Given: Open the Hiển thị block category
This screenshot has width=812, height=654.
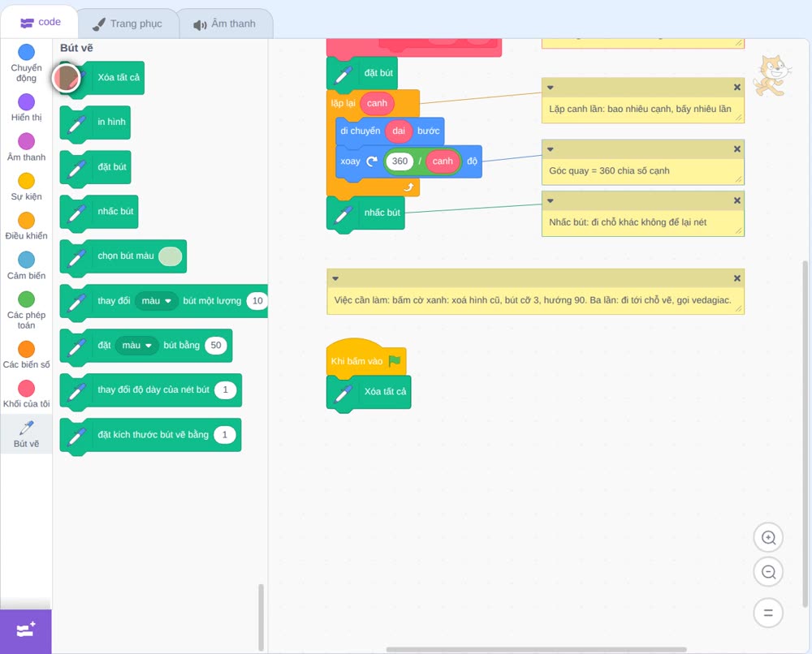Looking at the screenshot, I should [26, 108].
